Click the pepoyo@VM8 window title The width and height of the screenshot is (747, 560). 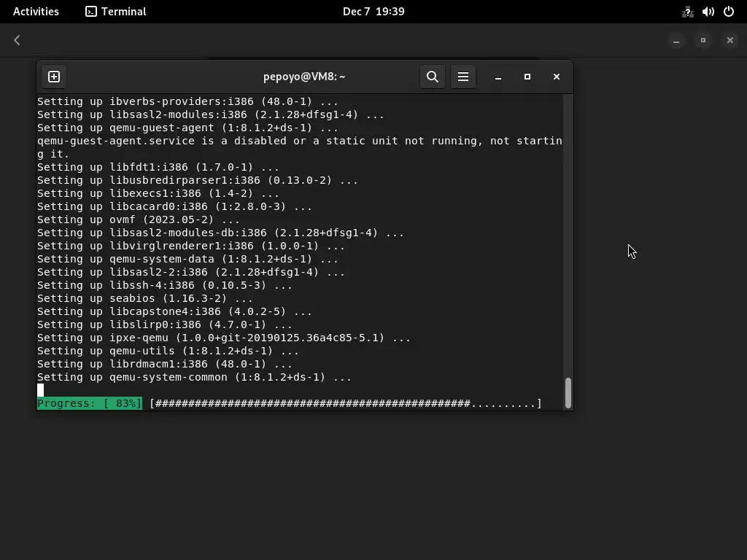[x=304, y=77]
